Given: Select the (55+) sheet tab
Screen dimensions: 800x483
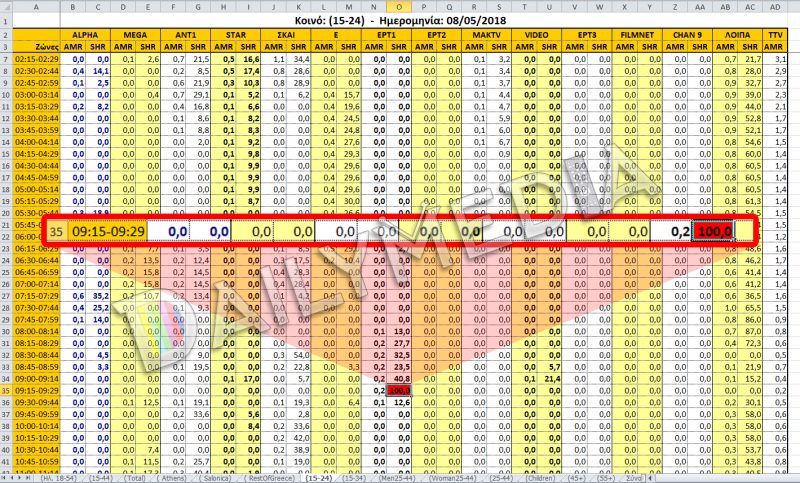Looking at the screenshot, I should tap(606, 478).
